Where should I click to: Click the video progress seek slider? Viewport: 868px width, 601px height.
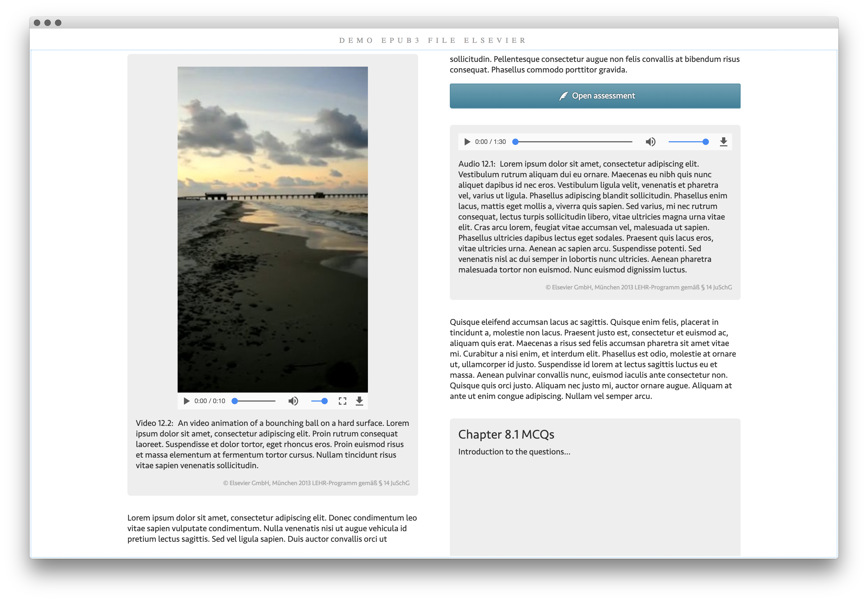pos(253,401)
